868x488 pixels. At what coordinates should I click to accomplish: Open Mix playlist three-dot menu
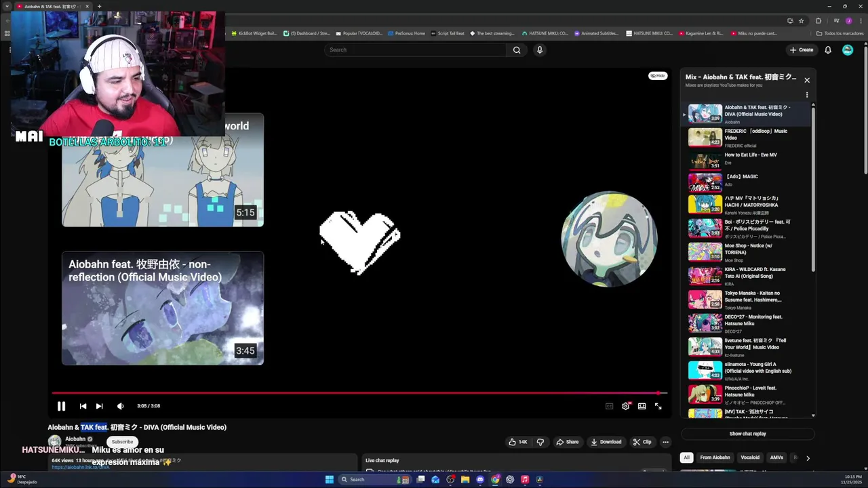pos(807,95)
